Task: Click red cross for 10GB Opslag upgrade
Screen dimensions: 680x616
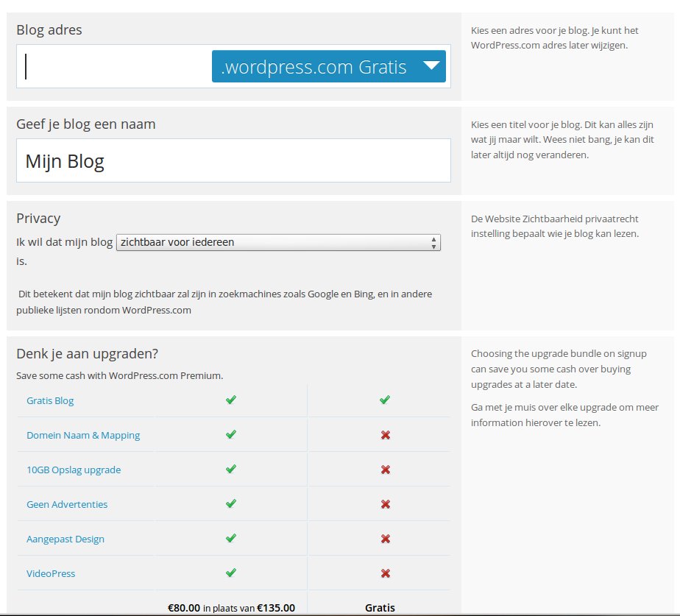Action: [x=386, y=470]
